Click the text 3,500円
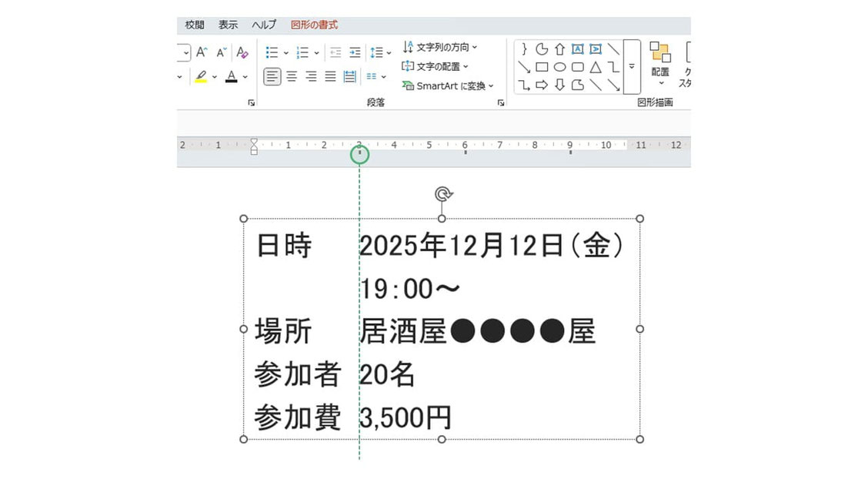The image size is (868, 489). click(406, 417)
